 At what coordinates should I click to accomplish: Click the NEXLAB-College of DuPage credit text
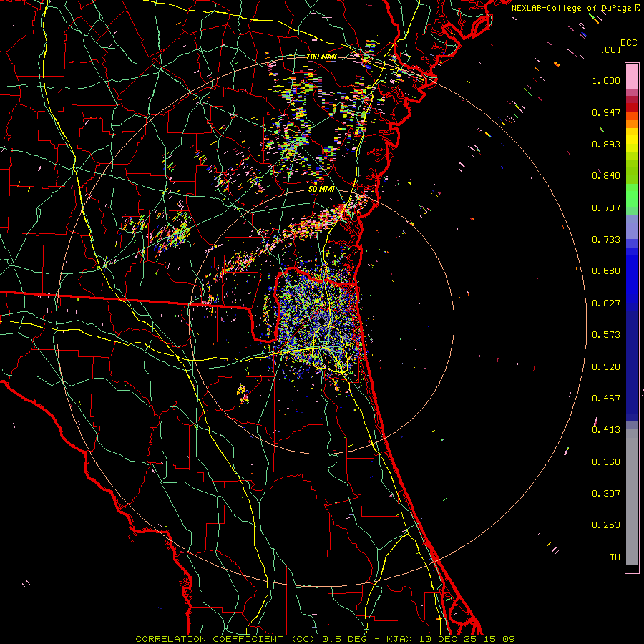(572, 8)
